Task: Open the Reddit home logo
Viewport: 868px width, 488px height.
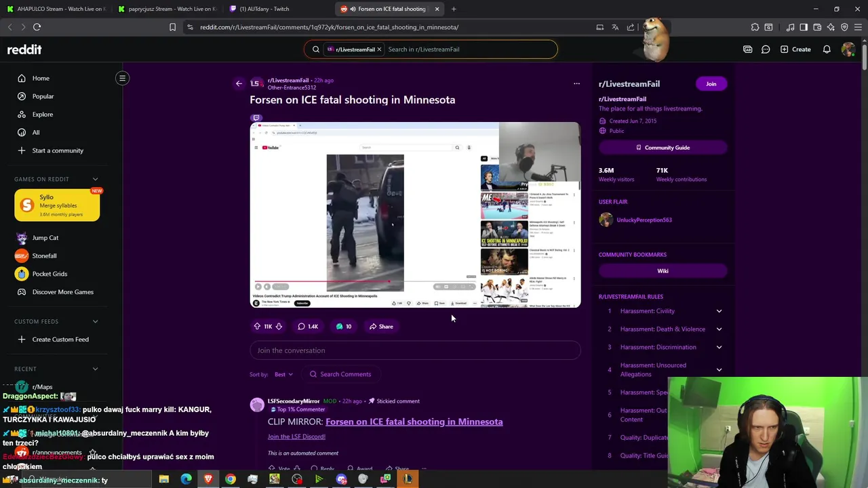Action: 24,49
